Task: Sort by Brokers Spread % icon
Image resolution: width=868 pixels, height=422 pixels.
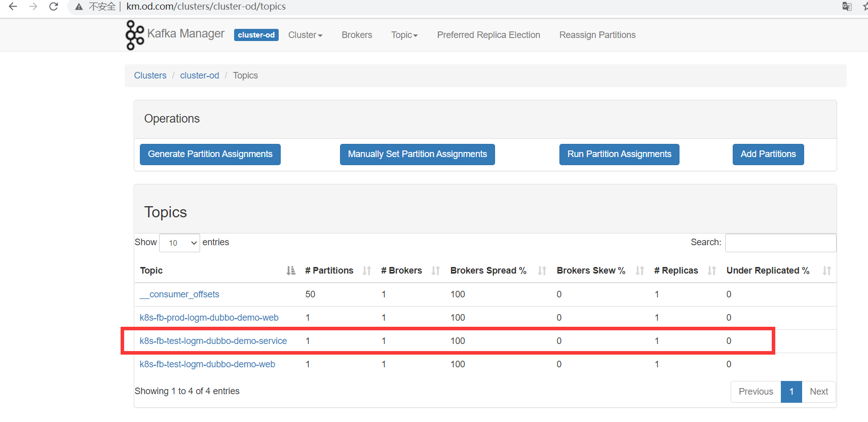Action: (x=542, y=271)
